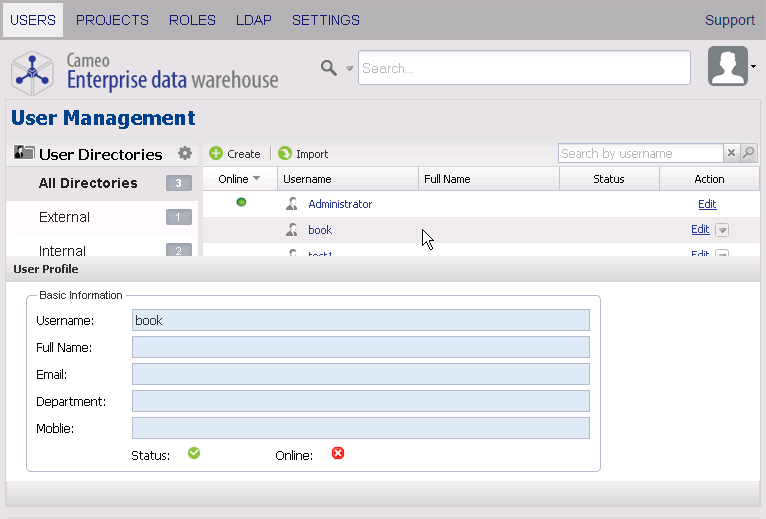Clear the username search with X icon

coord(731,153)
